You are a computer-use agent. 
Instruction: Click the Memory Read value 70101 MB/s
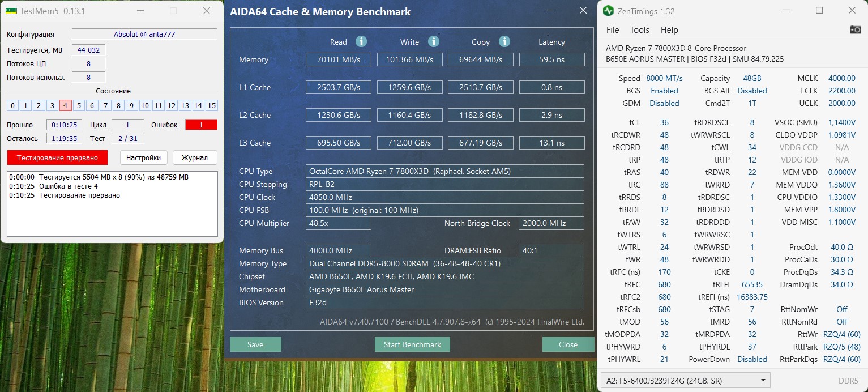click(339, 59)
